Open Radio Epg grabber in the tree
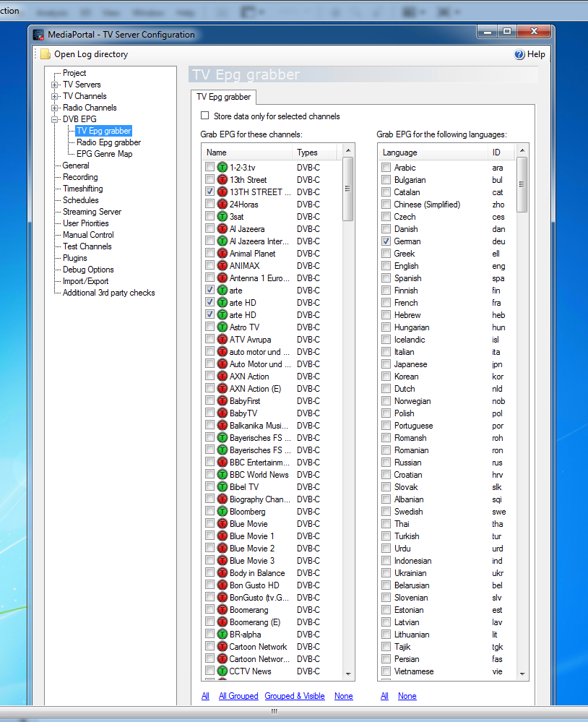 pyautogui.click(x=108, y=142)
